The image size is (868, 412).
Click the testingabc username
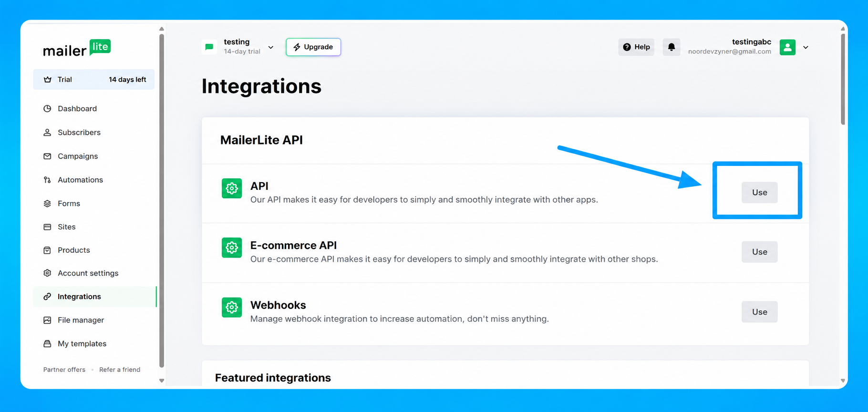[x=752, y=42]
